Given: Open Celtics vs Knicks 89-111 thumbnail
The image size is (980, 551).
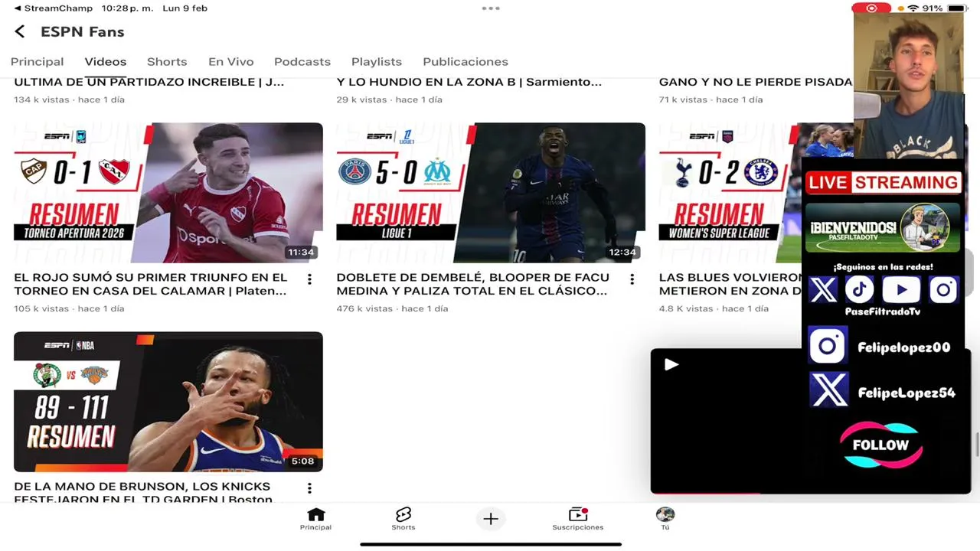Looking at the screenshot, I should 168,402.
